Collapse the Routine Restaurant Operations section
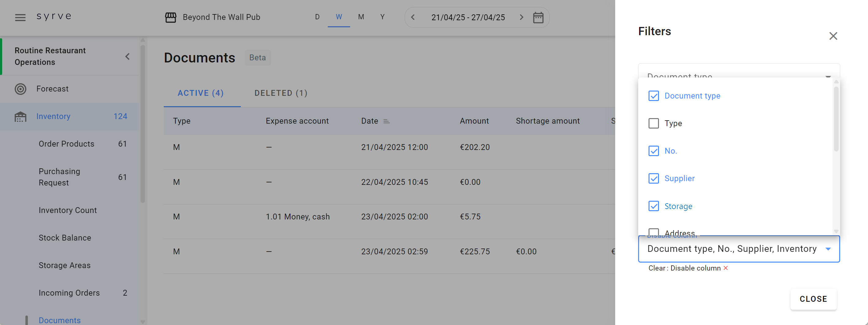This screenshot has height=325, width=868. click(127, 57)
